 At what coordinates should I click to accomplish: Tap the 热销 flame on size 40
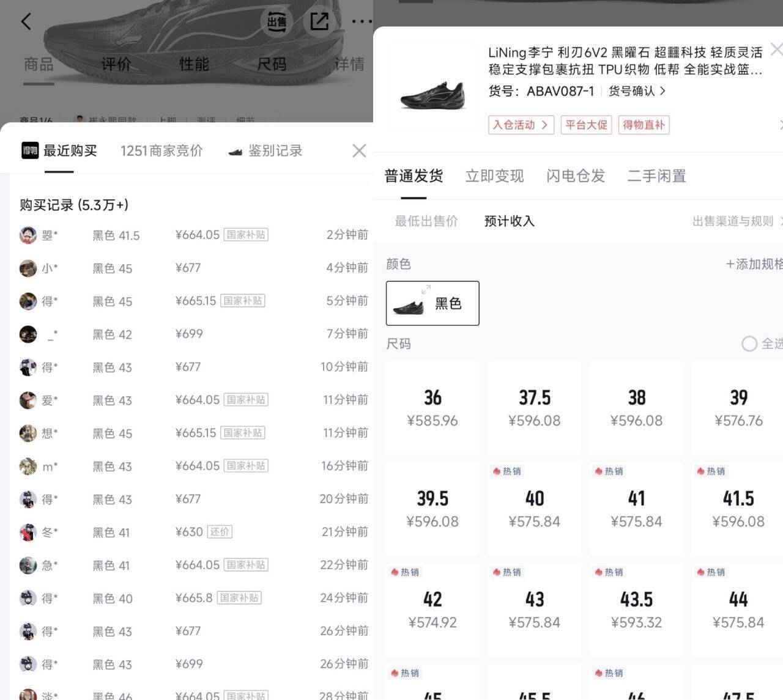tap(497, 471)
